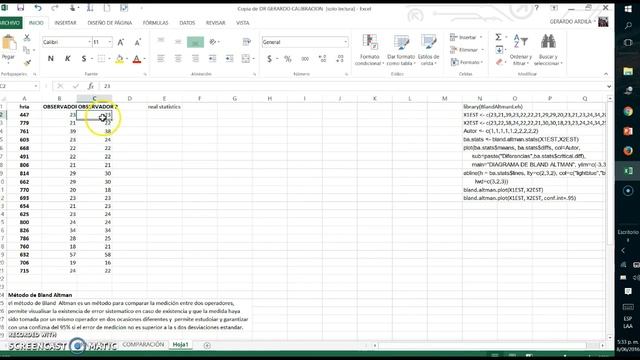The height and width of the screenshot is (360, 640).
Task: Switch to the REVISAR tab
Action: [216, 23]
